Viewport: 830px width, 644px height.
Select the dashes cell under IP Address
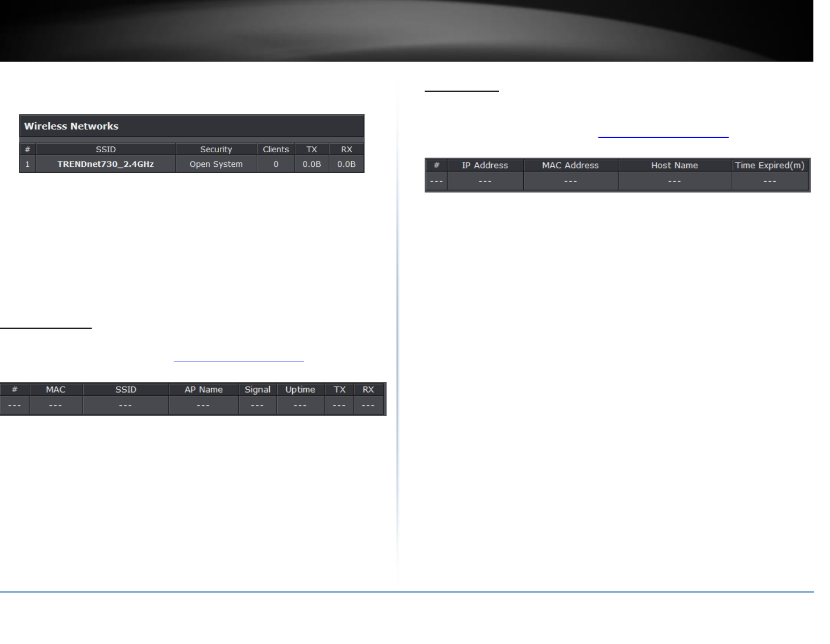485,181
